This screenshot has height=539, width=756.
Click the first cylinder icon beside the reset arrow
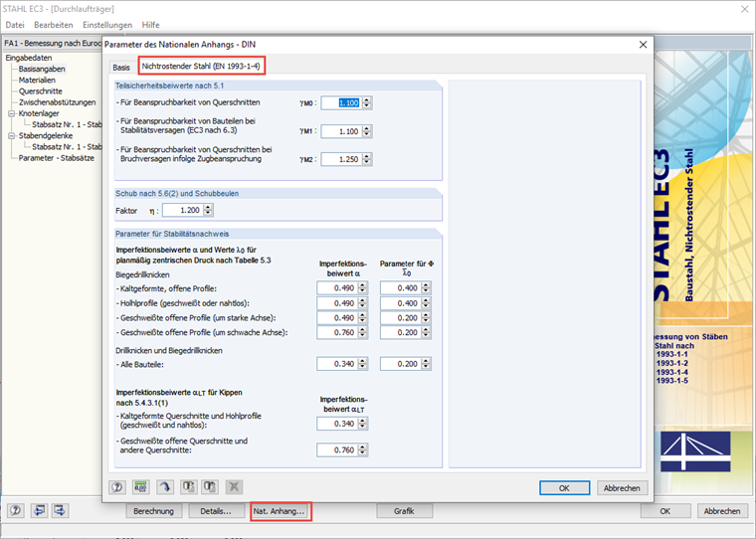click(188, 487)
